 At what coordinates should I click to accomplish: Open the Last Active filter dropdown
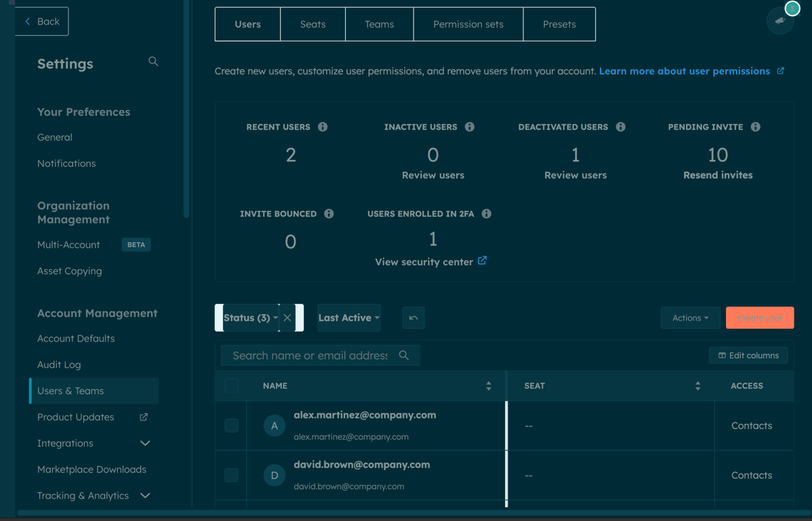point(348,317)
